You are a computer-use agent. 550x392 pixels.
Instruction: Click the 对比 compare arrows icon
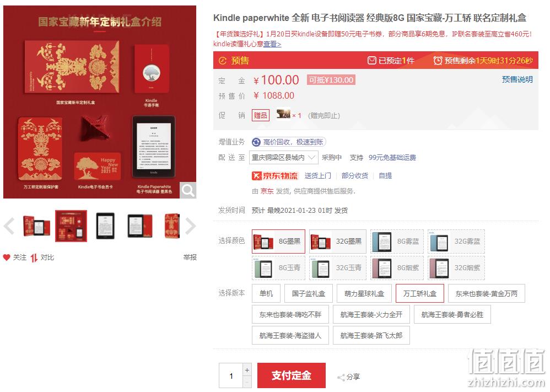(34, 258)
